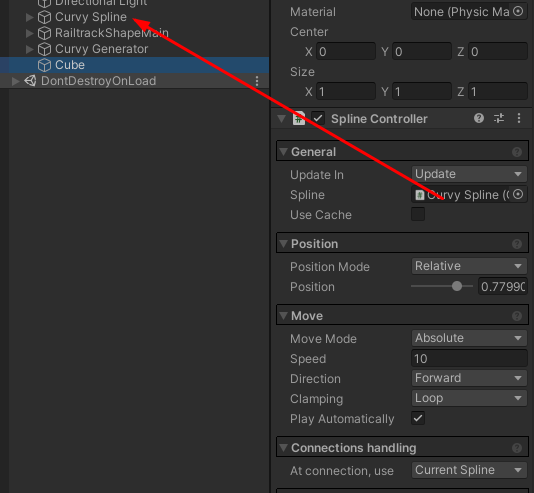Click the Curvy Spline cube icon
Image resolution: width=534 pixels, height=493 pixels.
[44, 17]
